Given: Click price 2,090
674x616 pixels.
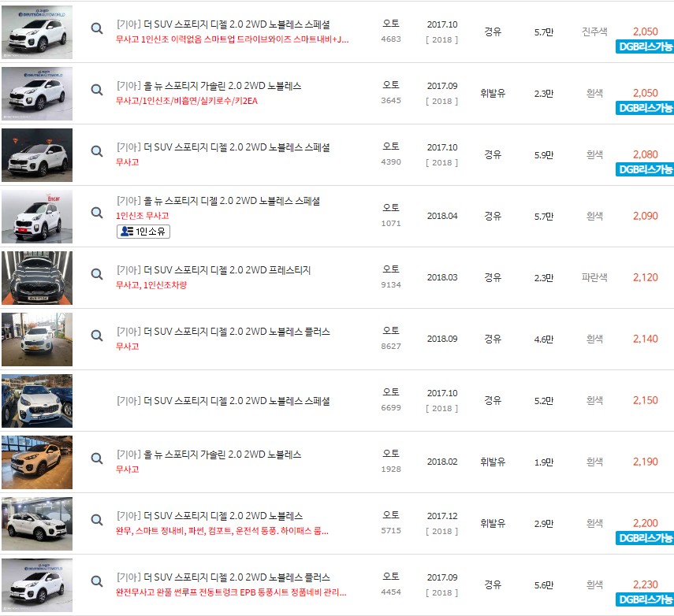Looking at the screenshot, I should [x=645, y=216].
